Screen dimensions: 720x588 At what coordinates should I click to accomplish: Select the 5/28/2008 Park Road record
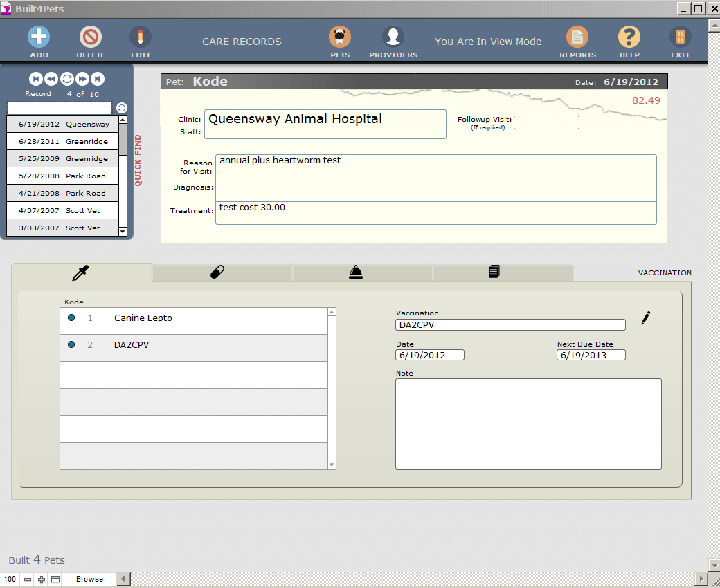pyautogui.click(x=62, y=176)
